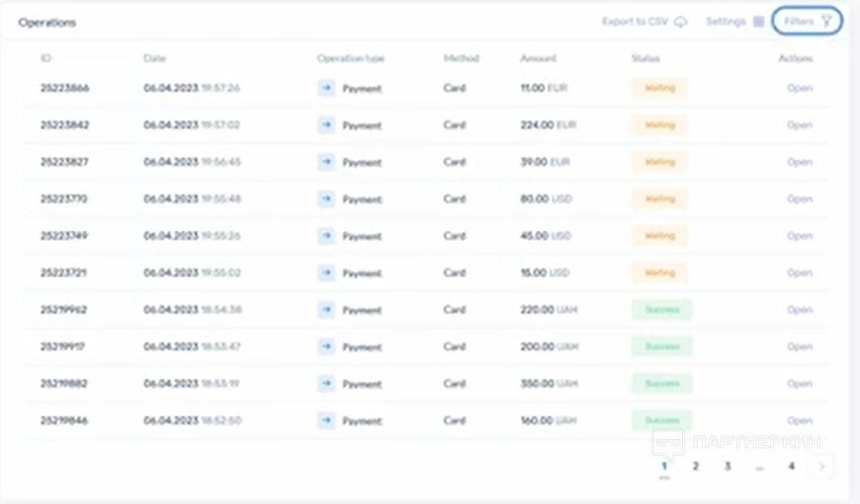The image size is (860, 504).
Task: Click the amount 45.00 USD
Action: (546, 236)
